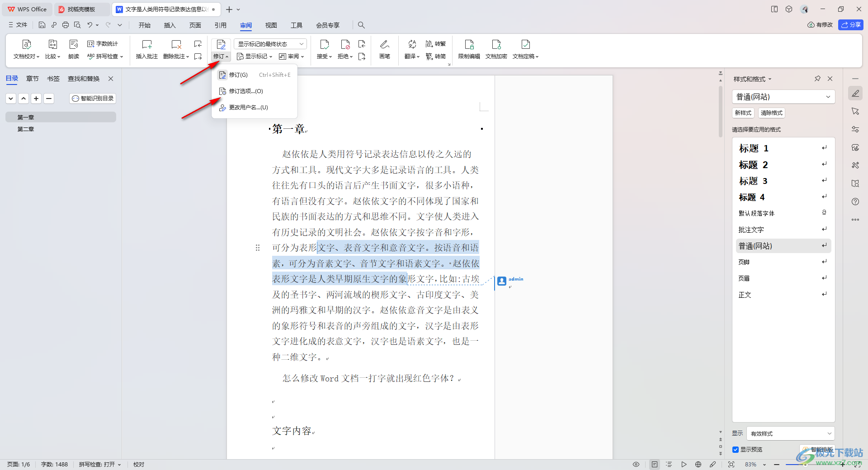Viewport: 868px width, 470px height.
Task: Toggle eye protection mode in status bar
Action: [x=636, y=465]
